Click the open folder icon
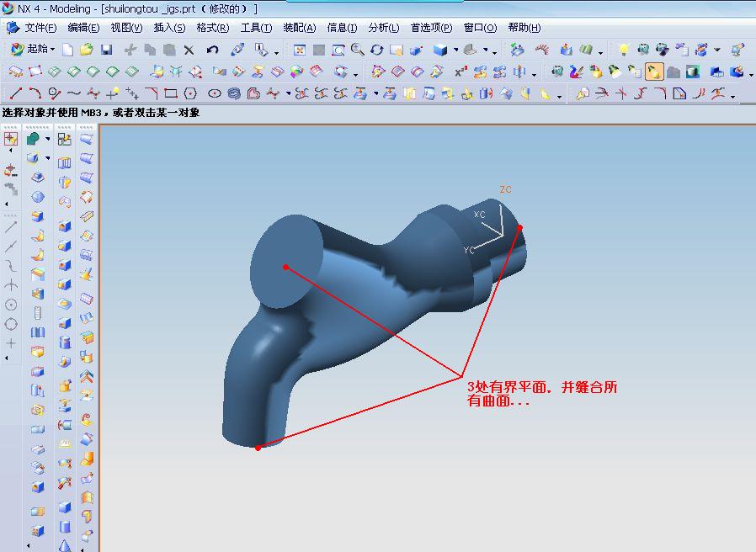 click(x=87, y=49)
